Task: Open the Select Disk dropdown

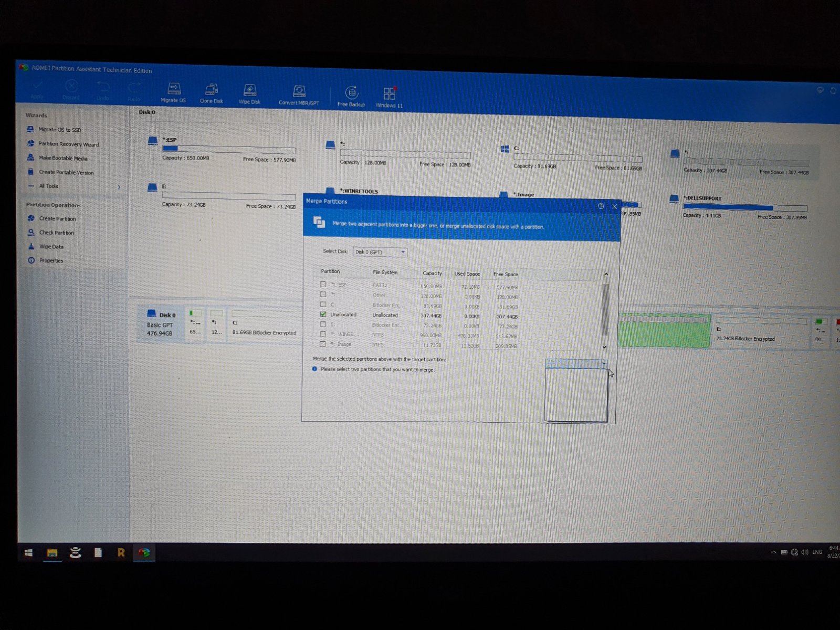Action: click(381, 253)
